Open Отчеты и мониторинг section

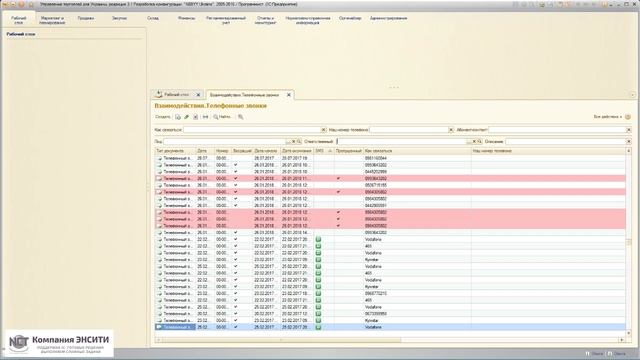coord(265,20)
